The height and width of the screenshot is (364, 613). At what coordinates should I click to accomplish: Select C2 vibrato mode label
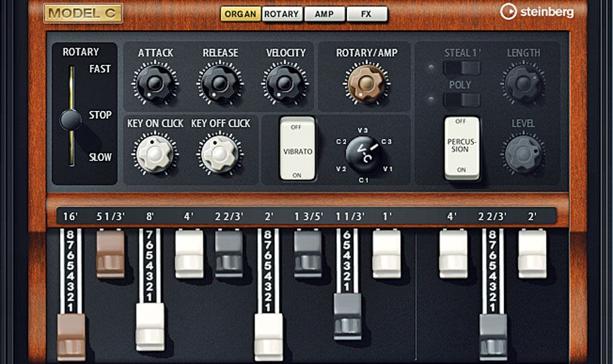[x=341, y=142]
